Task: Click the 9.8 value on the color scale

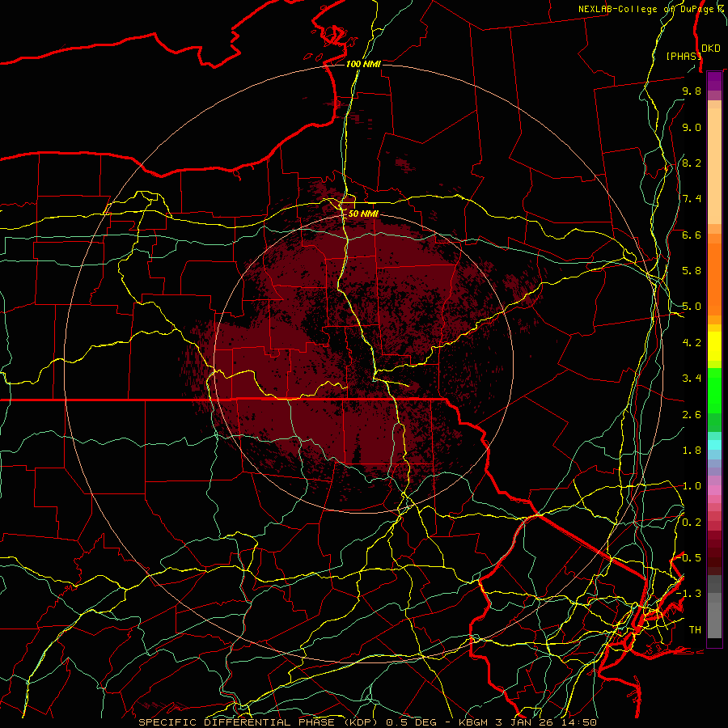Action: pyautogui.click(x=692, y=91)
